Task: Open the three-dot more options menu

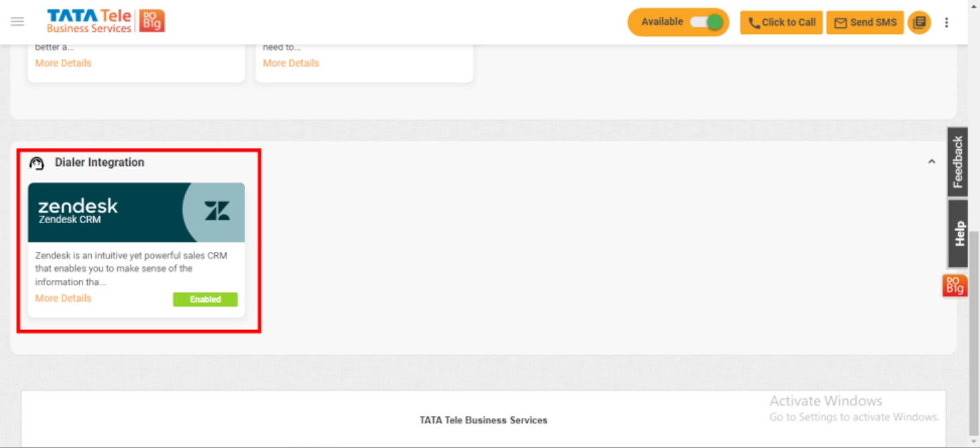Action: [x=947, y=22]
